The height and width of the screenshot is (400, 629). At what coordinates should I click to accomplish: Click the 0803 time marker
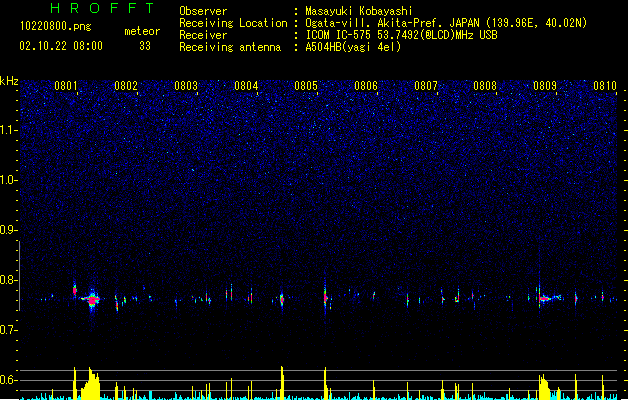186,86
